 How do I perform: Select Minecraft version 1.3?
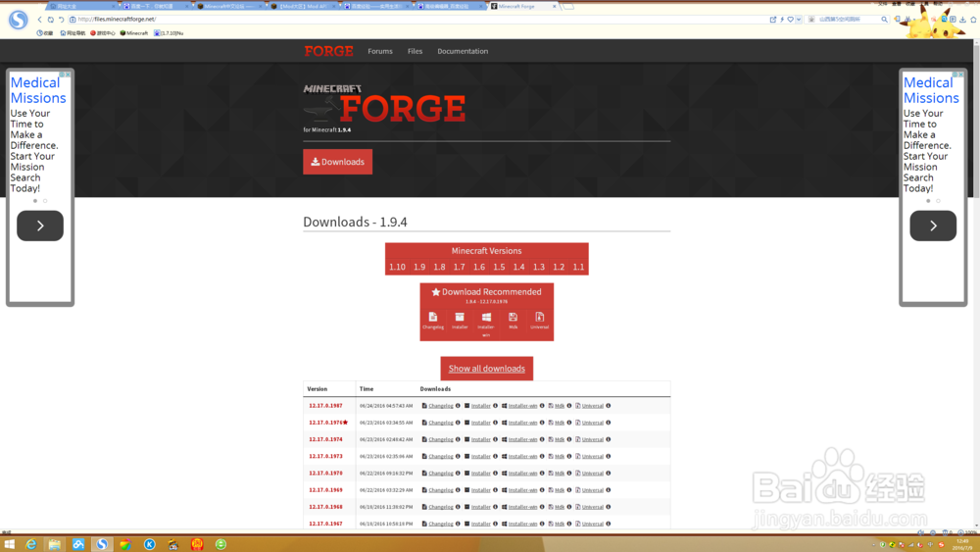pos(539,267)
